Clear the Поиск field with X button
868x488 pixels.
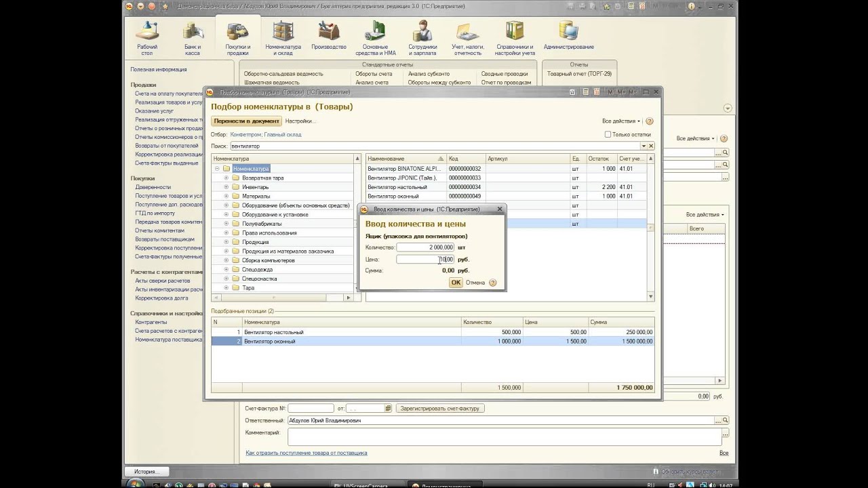(x=651, y=146)
